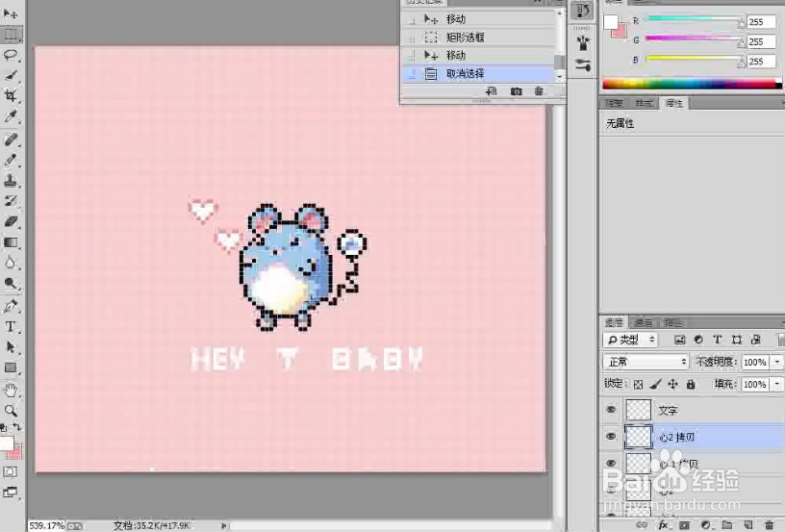Select the History Brush tool
The height and width of the screenshot is (532, 785).
(11, 201)
